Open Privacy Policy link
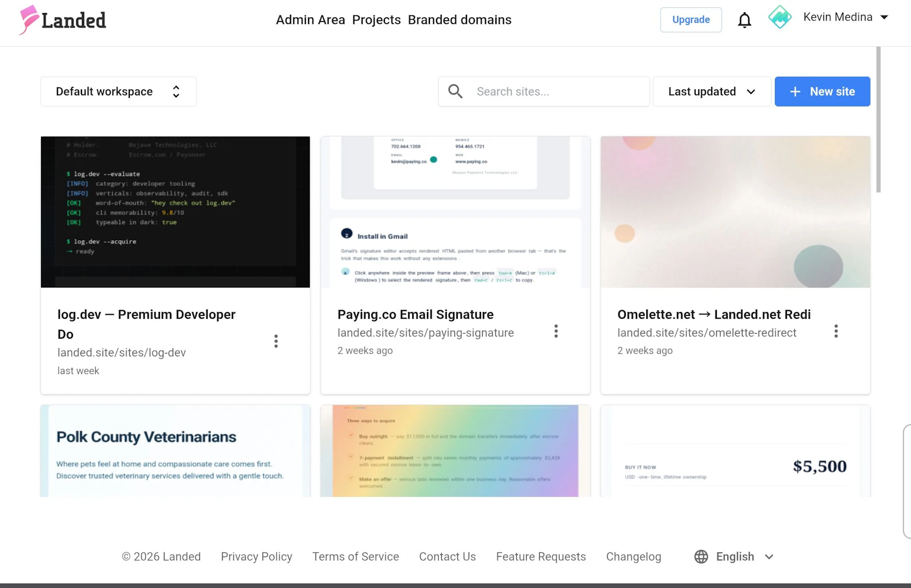 257,557
